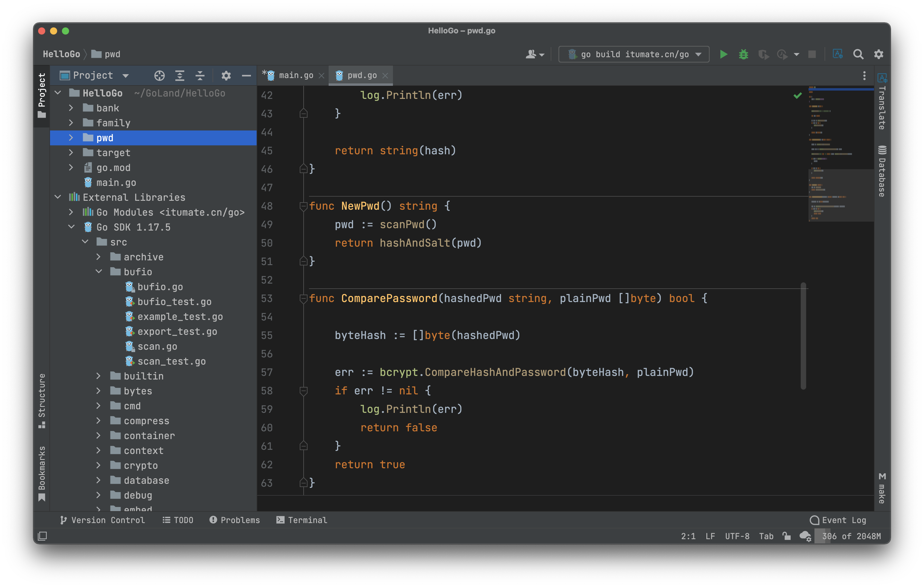The image size is (924, 588).
Task: Click the 2:1 cursor position indicator
Action: [x=688, y=536]
